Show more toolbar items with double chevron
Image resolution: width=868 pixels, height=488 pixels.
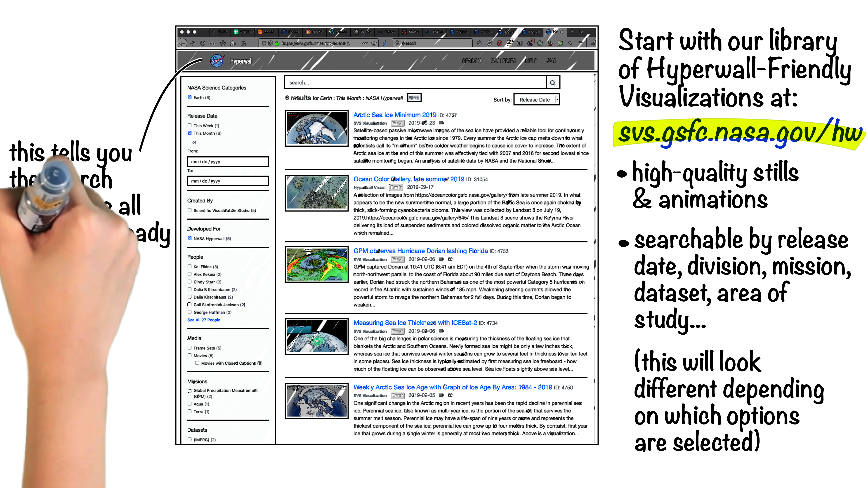[x=580, y=43]
